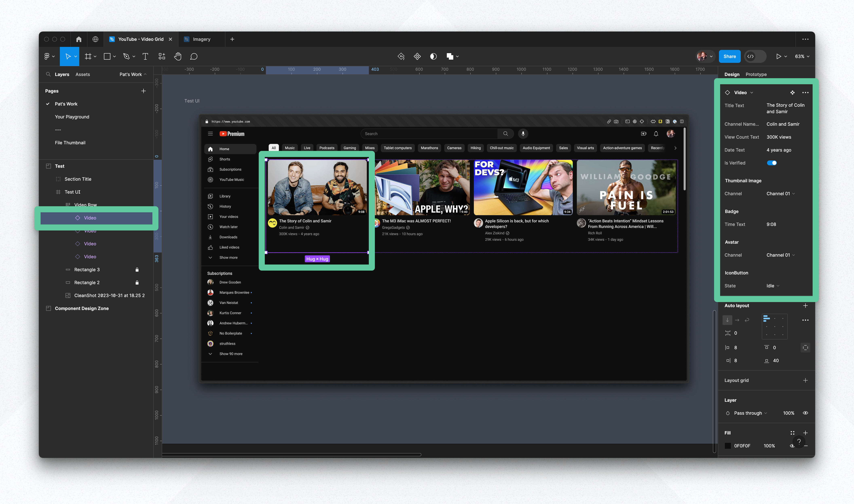Screen dimensions: 854x504
Task: Select the Rectangle 3 layer
Action: point(87,269)
